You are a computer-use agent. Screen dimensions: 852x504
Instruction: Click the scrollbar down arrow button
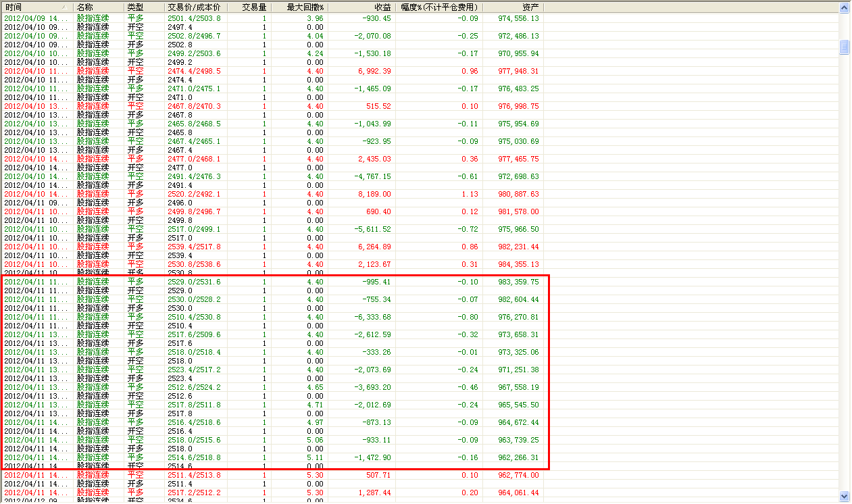[844, 497]
